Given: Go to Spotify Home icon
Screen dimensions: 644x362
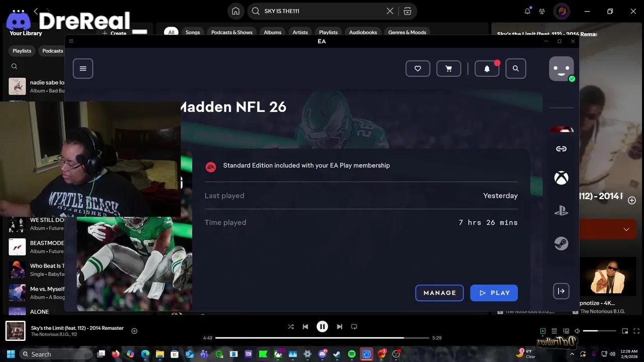Looking at the screenshot, I should 235,11.
